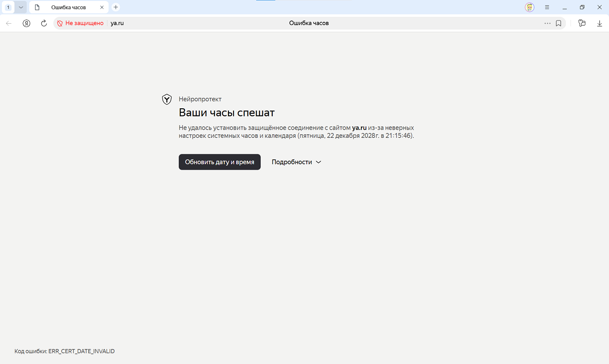Click the Обновить дату и время button

click(x=219, y=162)
